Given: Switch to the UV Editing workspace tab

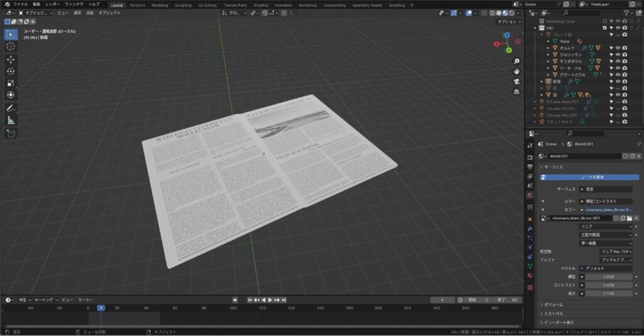Looking at the screenshot, I should (x=208, y=5).
